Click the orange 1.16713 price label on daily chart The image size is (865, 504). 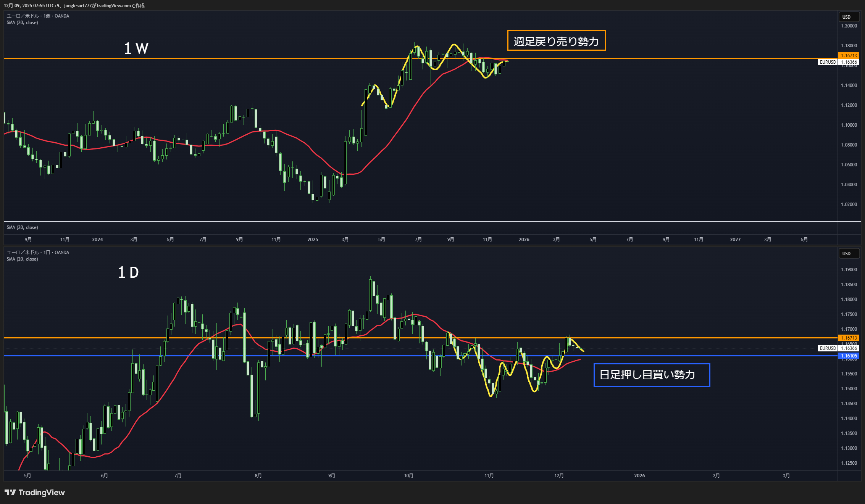coord(849,338)
